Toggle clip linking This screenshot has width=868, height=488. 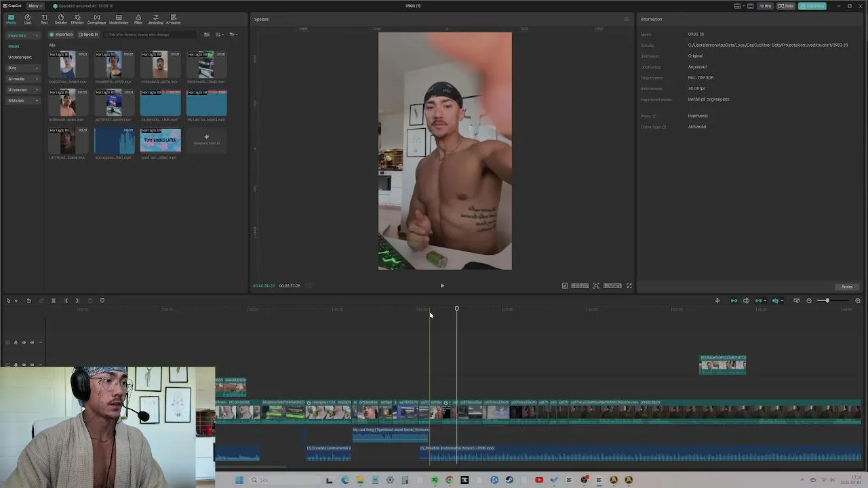click(759, 301)
